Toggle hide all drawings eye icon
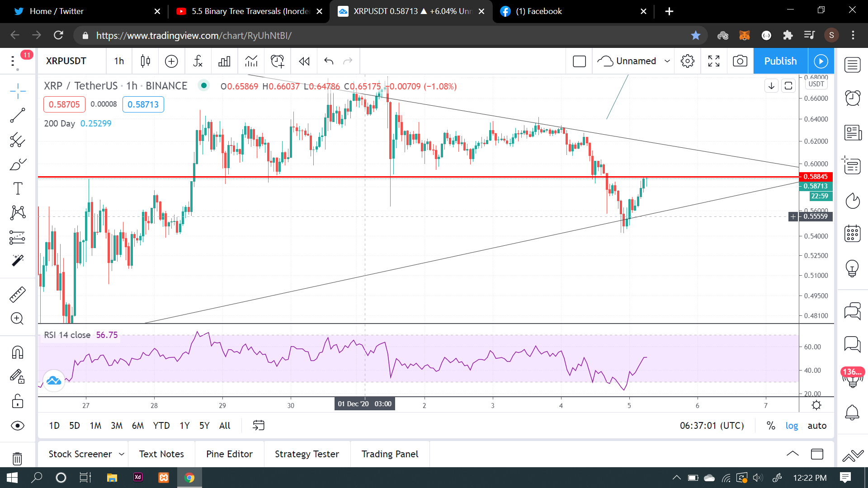Viewport: 868px width, 488px height. pyautogui.click(x=17, y=426)
